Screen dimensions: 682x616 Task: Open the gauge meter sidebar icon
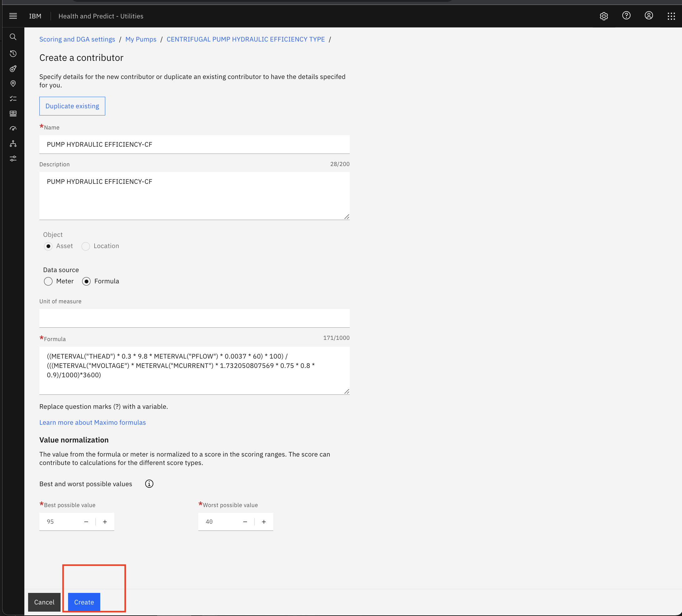[x=13, y=129]
